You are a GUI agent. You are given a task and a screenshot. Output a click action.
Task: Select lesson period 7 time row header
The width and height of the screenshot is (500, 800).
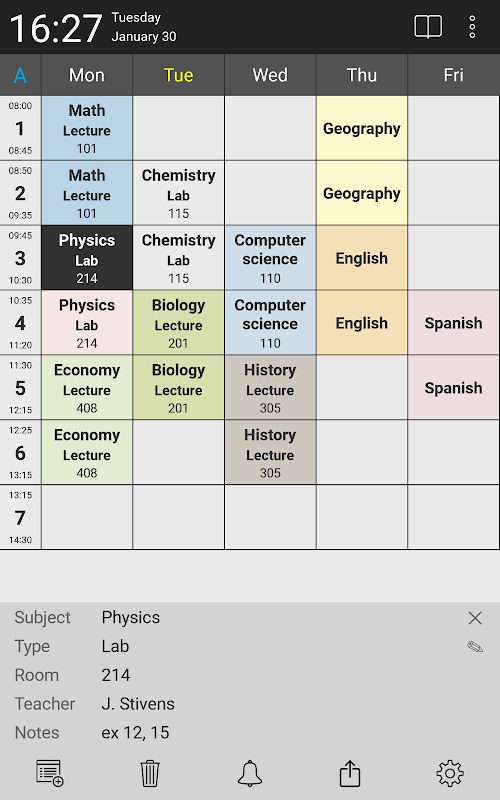click(20, 517)
